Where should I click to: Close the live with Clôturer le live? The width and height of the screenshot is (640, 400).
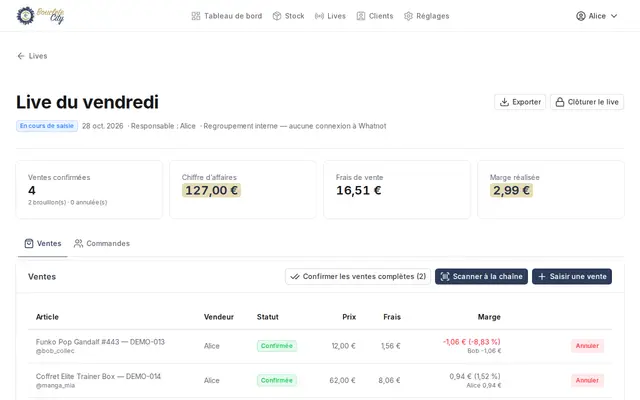tap(587, 102)
